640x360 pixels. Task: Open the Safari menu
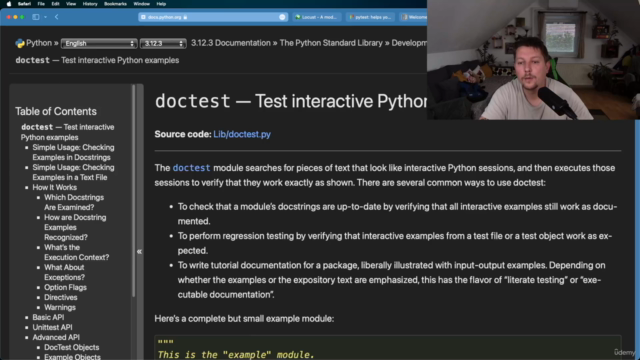pyautogui.click(x=24, y=4)
